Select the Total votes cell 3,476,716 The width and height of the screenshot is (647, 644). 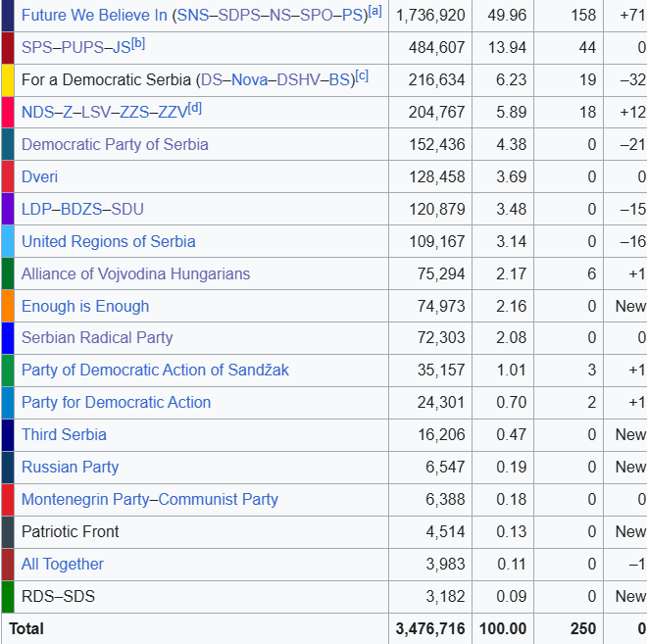(x=430, y=628)
